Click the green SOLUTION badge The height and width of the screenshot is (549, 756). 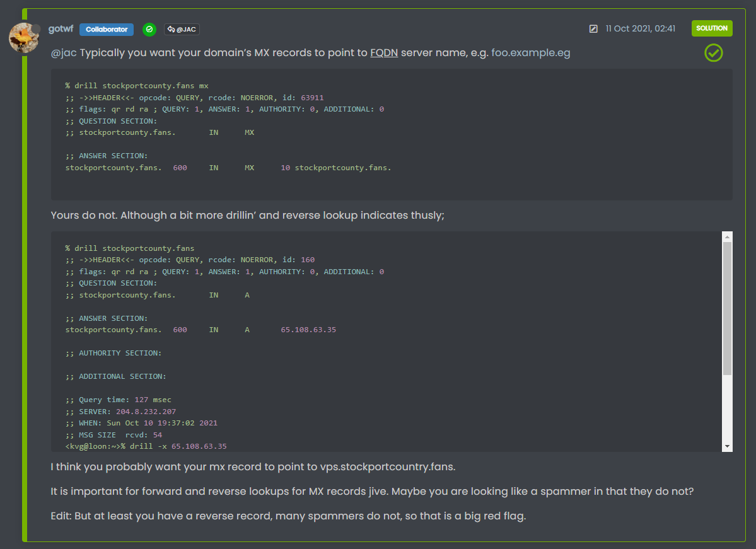pos(712,28)
